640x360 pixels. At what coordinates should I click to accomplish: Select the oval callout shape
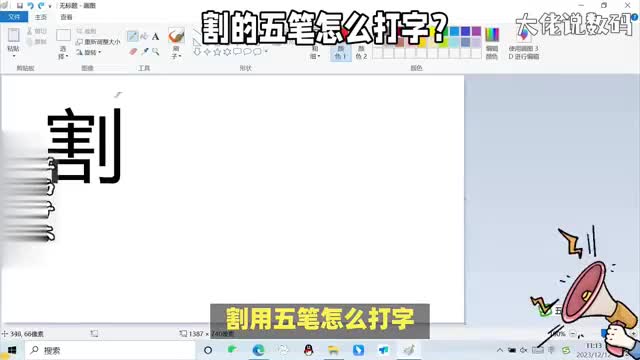[x=247, y=52]
